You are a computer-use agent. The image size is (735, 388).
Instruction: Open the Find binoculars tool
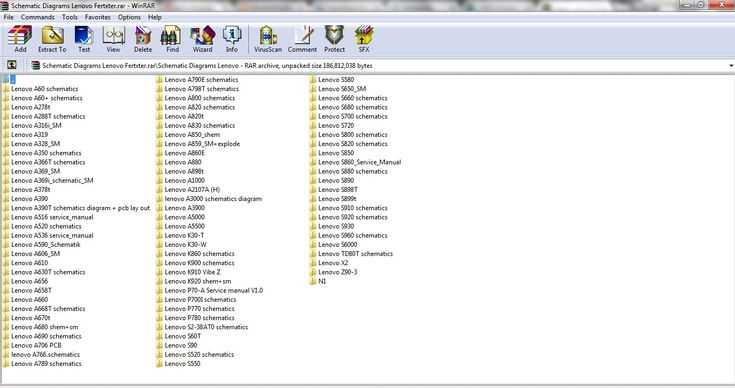pyautogui.click(x=172, y=39)
